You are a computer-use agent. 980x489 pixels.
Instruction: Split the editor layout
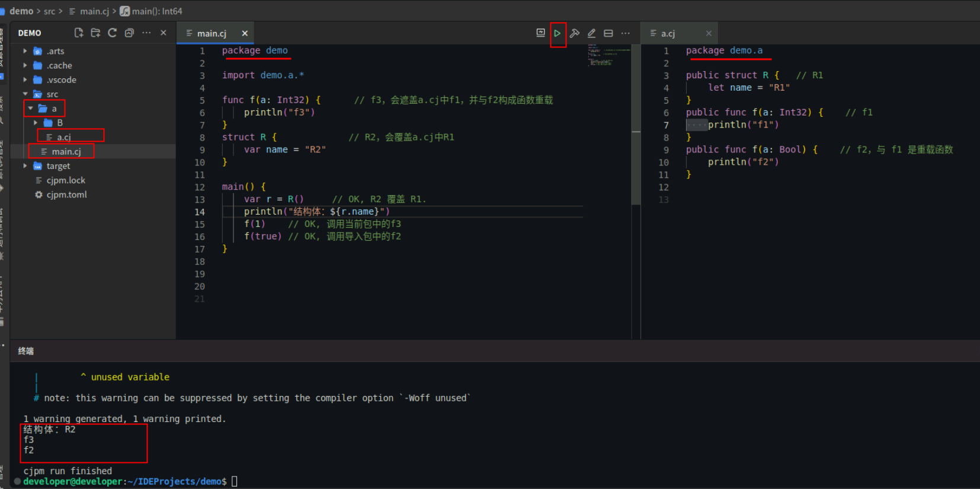tap(609, 34)
